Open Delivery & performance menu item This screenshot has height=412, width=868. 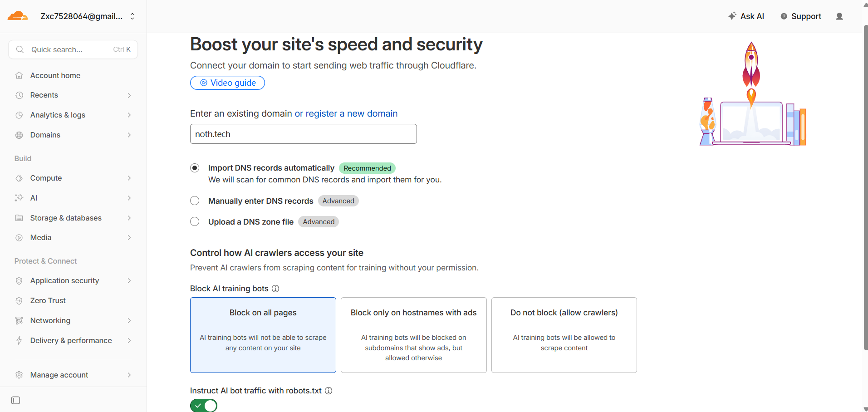click(x=71, y=340)
